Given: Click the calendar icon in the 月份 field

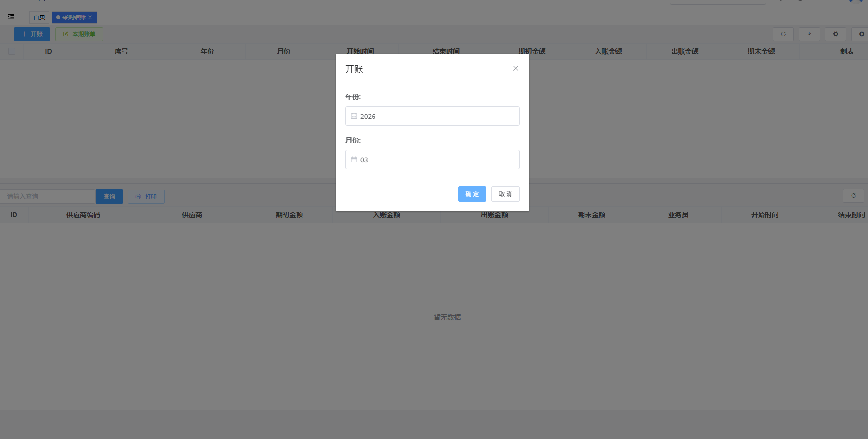Looking at the screenshot, I should click(354, 160).
